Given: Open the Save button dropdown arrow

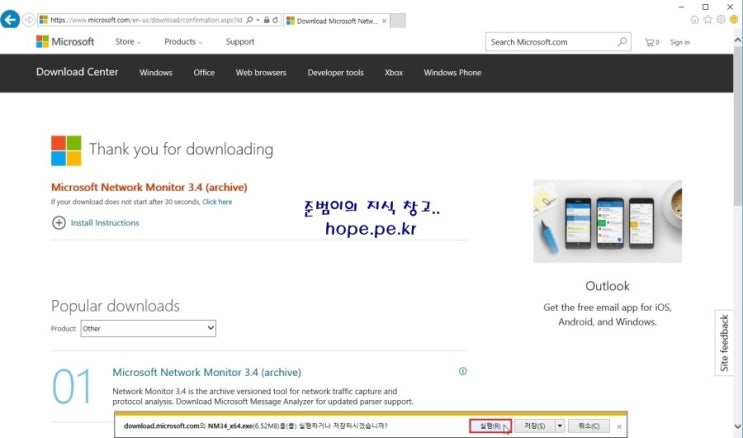Looking at the screenshot, I should (560, 426).
